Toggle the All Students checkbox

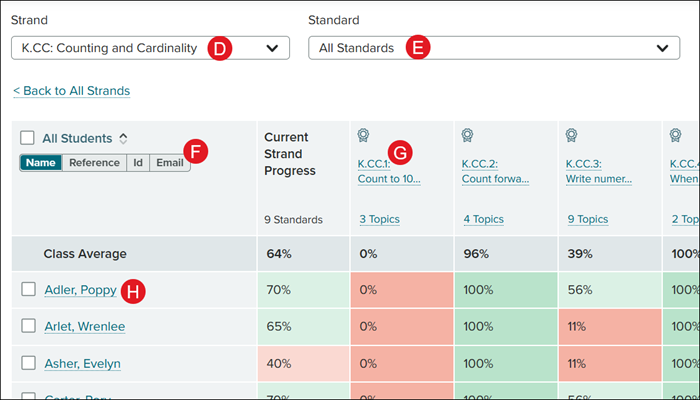click(x=27, y=138)
